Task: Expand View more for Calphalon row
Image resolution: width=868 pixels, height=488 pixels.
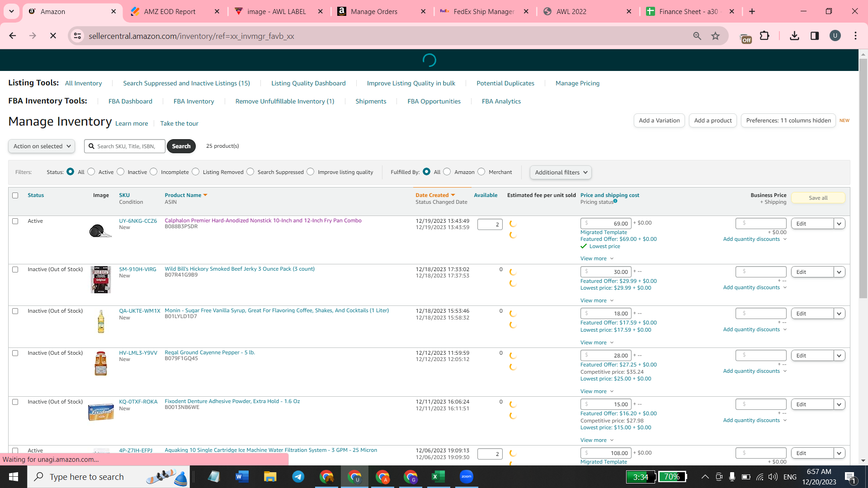Action: point(597,258)
